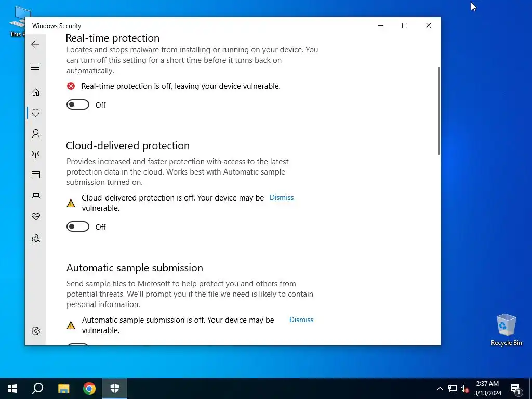
Task: Open File Explorer from taskbar
Action: (x=63, y=389)
